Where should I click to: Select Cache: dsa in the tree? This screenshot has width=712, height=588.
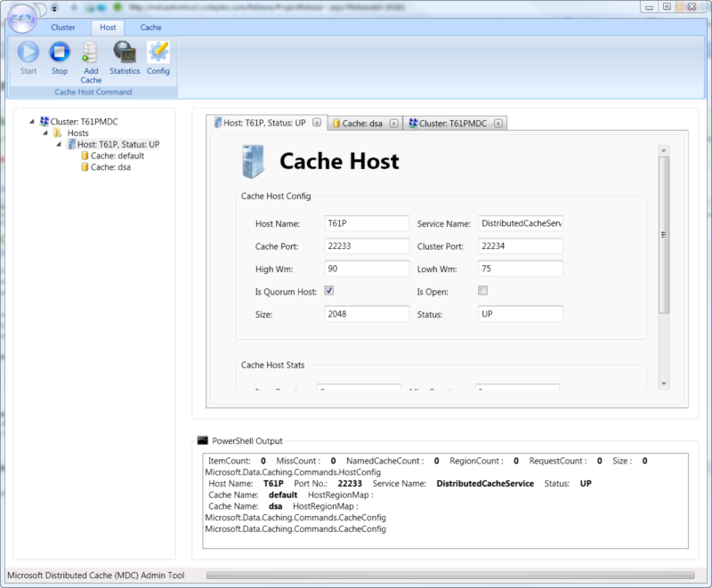click(110, 167)
